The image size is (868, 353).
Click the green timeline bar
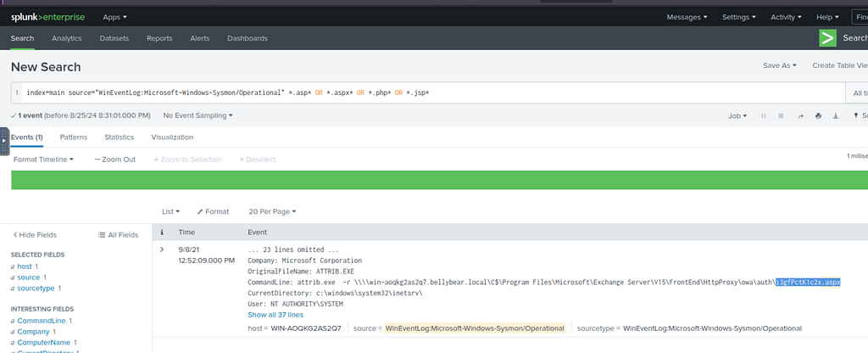click(x=440, y=180)
